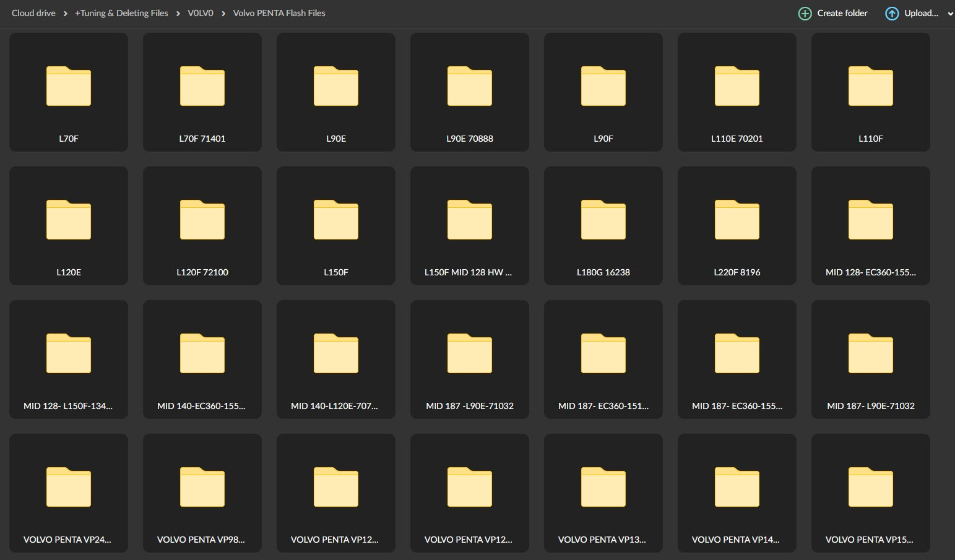955x560 pixels.
Task: Click the Upload arrow icon
Action: [x=892, y=14]
